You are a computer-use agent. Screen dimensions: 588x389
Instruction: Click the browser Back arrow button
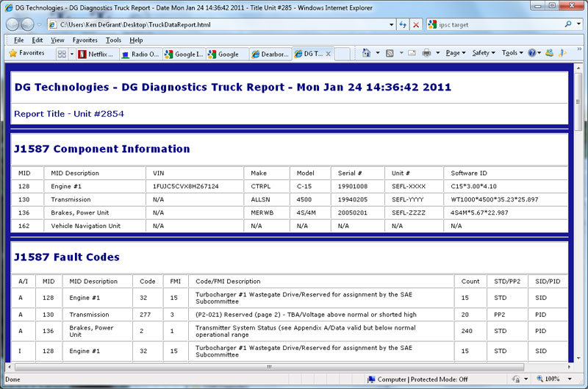[x=14, y=24]
